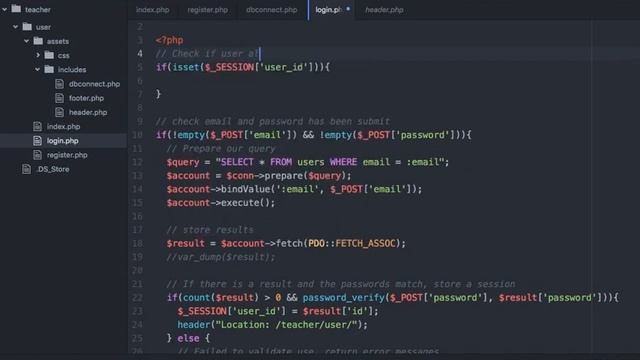Click 'password_verify' on line 22
This screenshot has height=360, width=640.
click(343, 298)
